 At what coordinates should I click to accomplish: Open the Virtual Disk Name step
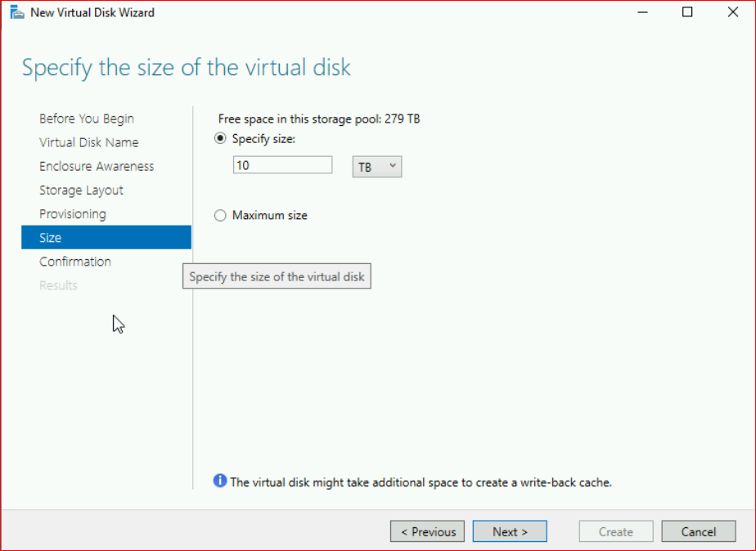[88, 142]
